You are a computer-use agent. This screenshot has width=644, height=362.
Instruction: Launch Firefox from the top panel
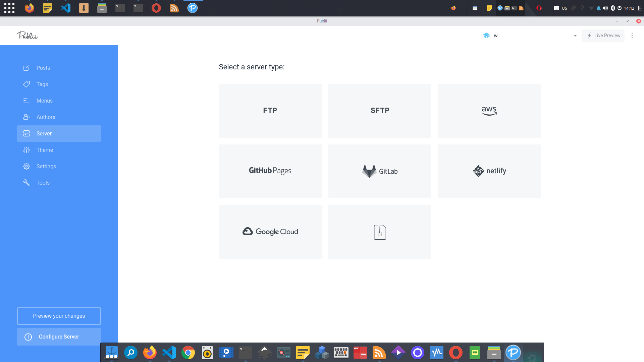point(30,8)
